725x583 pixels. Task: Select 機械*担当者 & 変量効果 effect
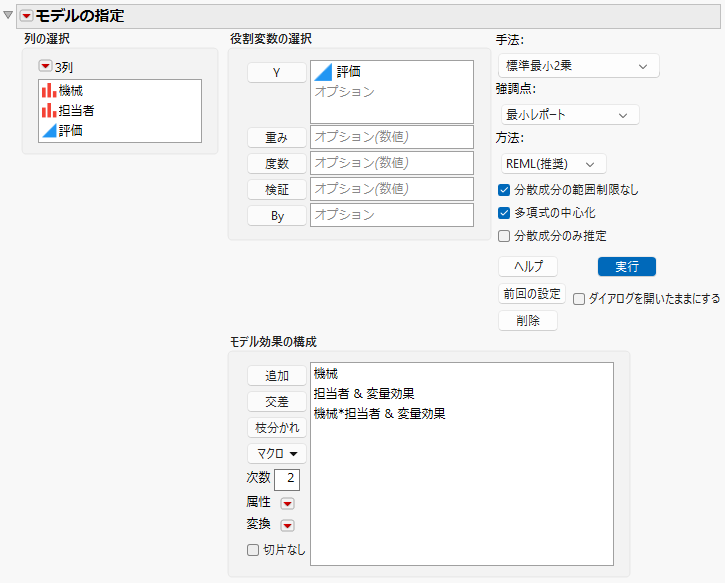379,413
